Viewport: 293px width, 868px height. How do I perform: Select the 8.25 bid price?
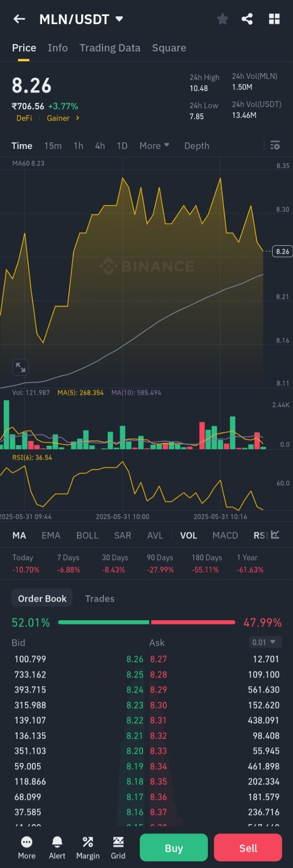point(135,674)
